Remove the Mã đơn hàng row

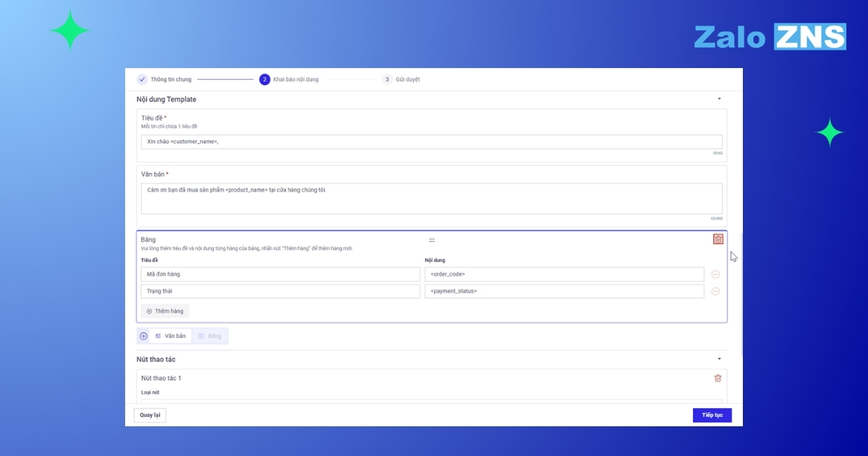pyautogui.click(x=715, y=274)
